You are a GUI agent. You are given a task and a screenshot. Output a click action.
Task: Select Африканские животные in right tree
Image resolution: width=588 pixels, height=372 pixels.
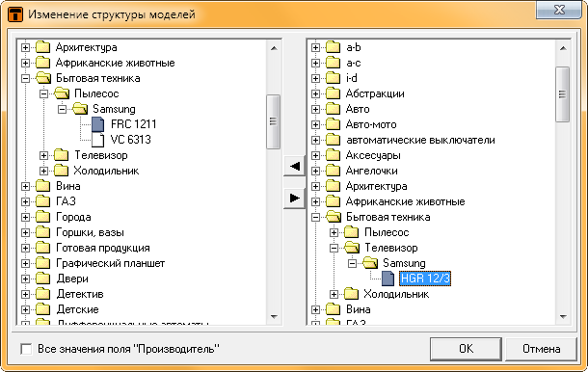coord(406,201)
